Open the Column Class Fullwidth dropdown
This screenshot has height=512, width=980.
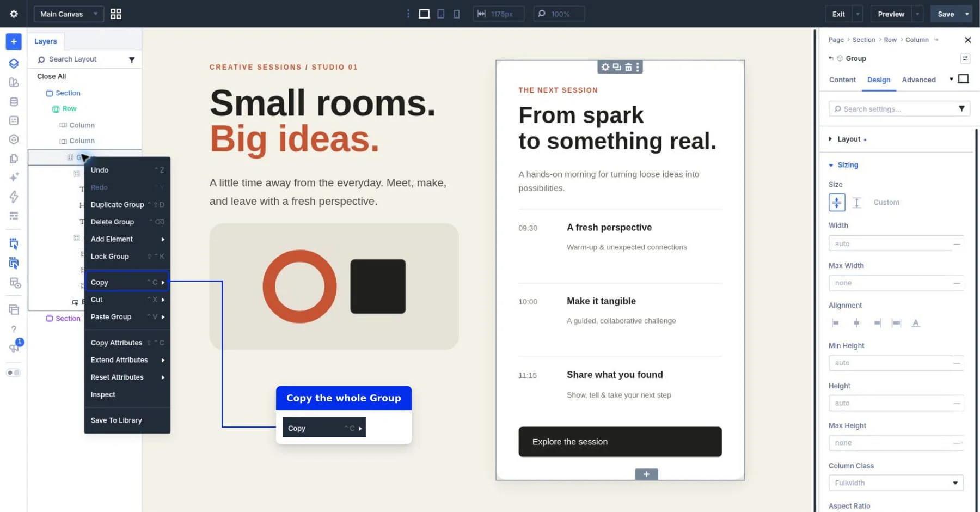click(896, 483)
